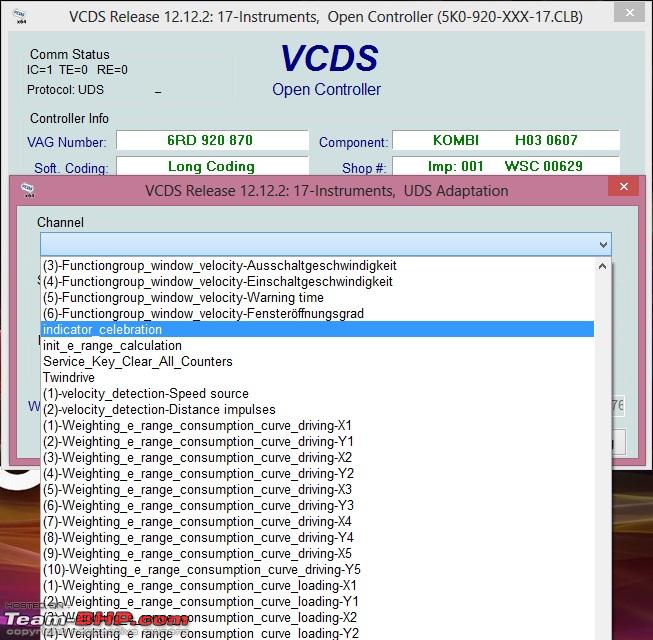Select (1)-Weighting_e_range_consumption_curve_loading-X1

point(317,586)
